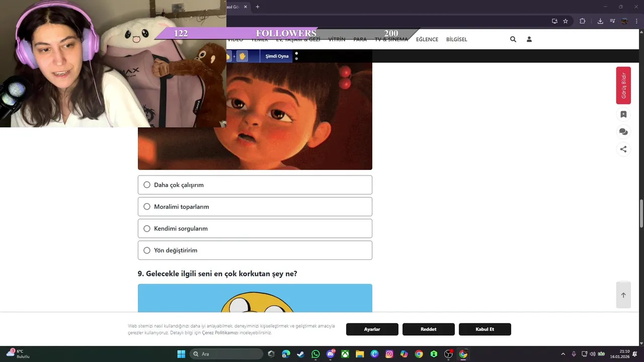Select the 'Moralimi toparlarım' option
Screen dimensions: 644x362
[255, 207]
